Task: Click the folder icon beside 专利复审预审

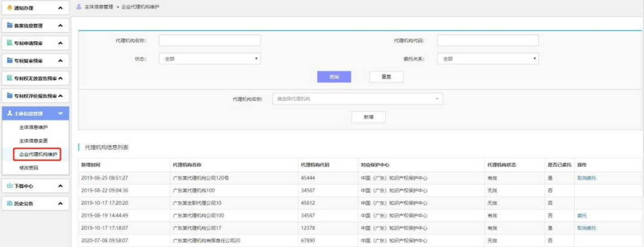Action: pos(9,61)
